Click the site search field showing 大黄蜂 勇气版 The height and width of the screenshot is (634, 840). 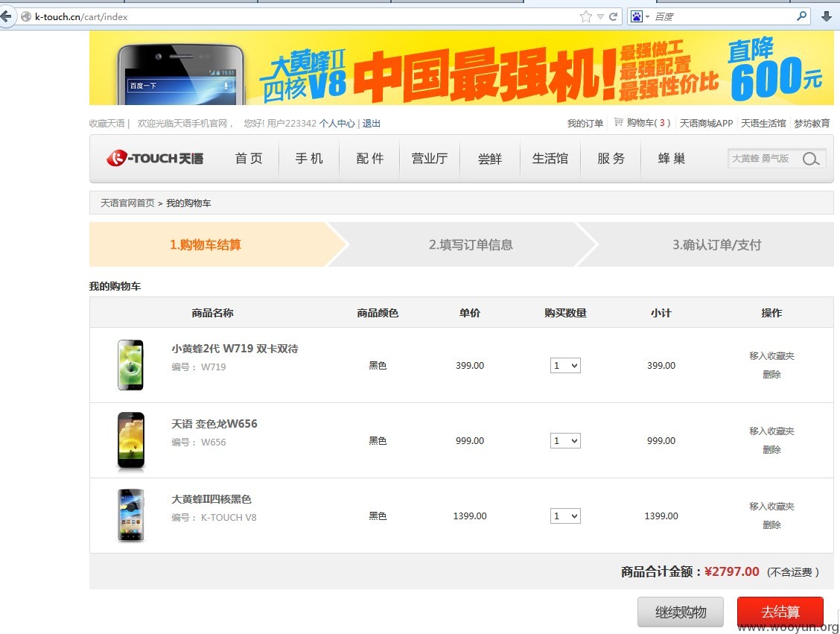tap(763, 159)
